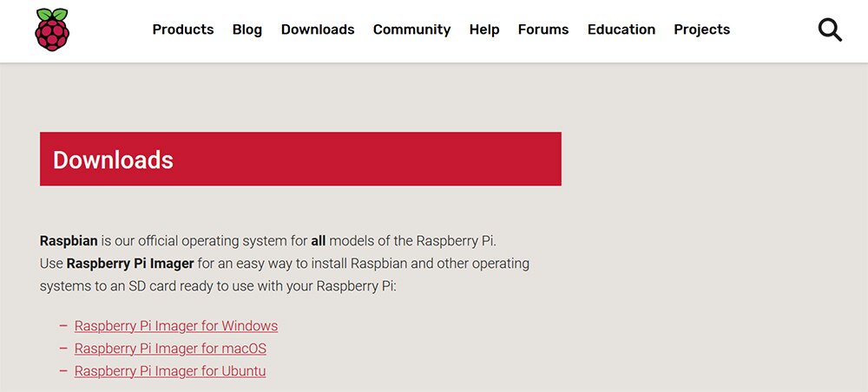
Task: Navigate to Forums
Action: 543,29
